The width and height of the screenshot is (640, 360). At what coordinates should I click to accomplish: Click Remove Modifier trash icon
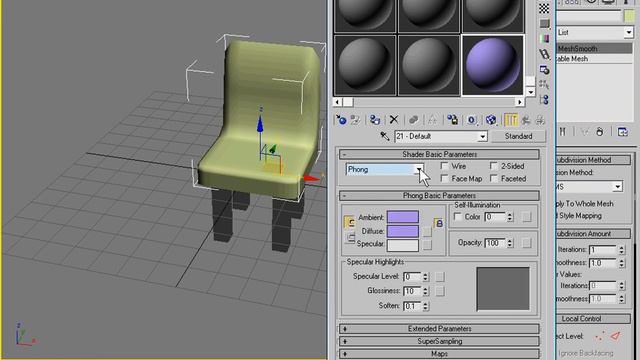point(600,132)
